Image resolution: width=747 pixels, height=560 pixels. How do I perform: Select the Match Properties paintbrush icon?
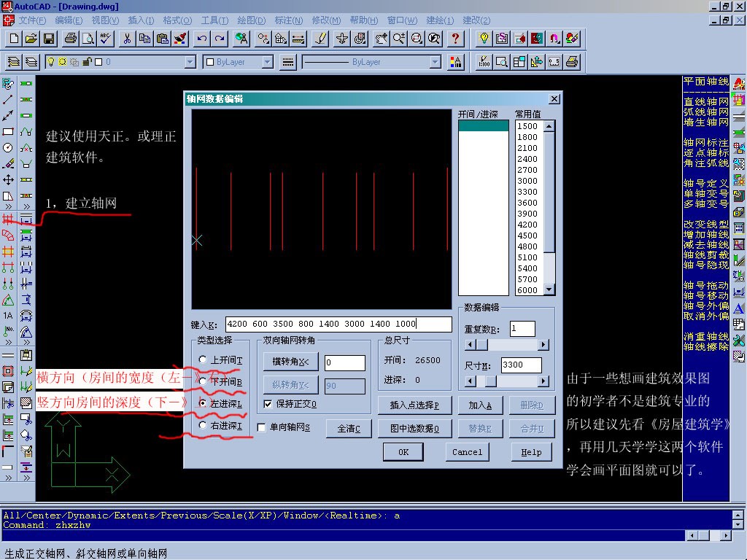point(180,39)
